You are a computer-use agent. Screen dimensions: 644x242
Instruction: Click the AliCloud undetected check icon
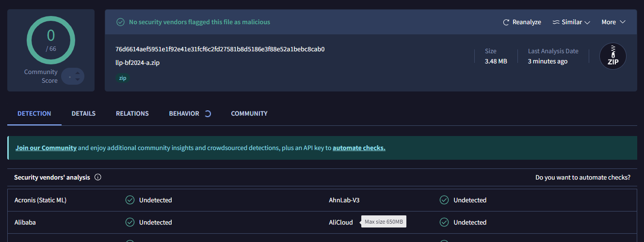(444, 222)
